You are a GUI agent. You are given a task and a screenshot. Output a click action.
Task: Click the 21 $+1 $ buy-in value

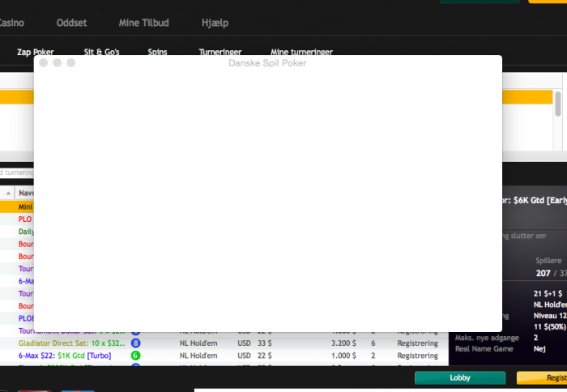(548, 294)
